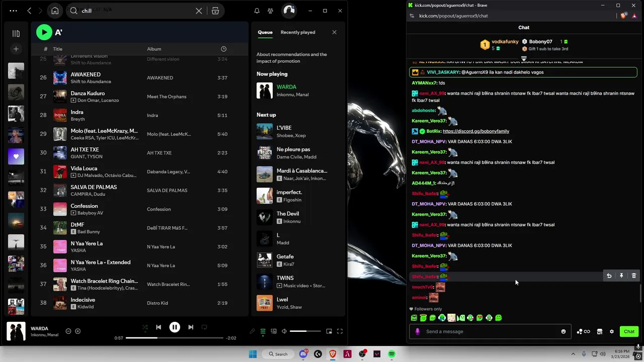Open artist link Bad Bunny
Viewport: 644px width, 362px height.
(89, 232)
